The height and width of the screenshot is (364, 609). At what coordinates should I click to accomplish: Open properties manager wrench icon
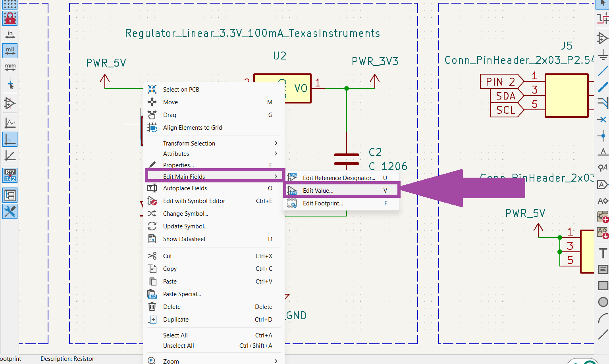click(10, 211)
